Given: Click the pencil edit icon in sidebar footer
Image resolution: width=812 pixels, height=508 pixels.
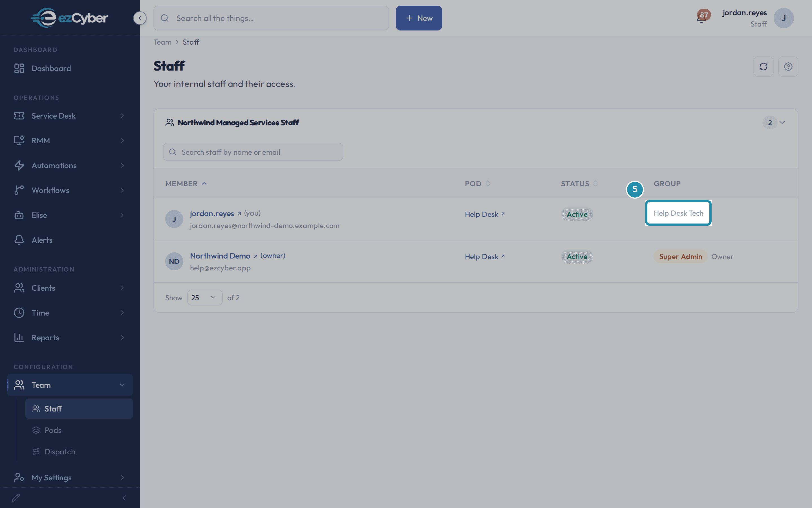Looking at the screenshot, I should coord(16,498).
